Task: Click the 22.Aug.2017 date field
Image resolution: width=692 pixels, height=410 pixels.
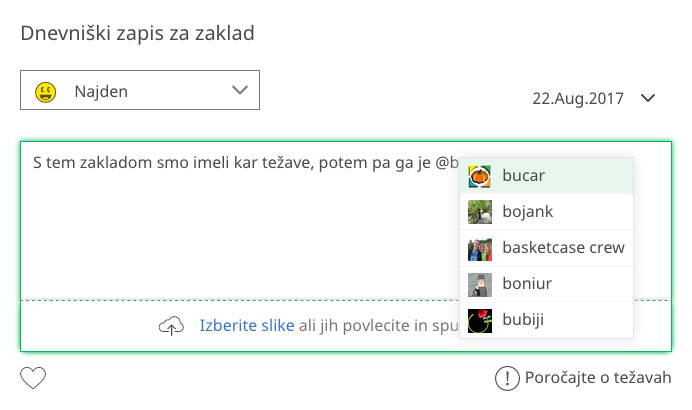Action: (x=578, y=98)
